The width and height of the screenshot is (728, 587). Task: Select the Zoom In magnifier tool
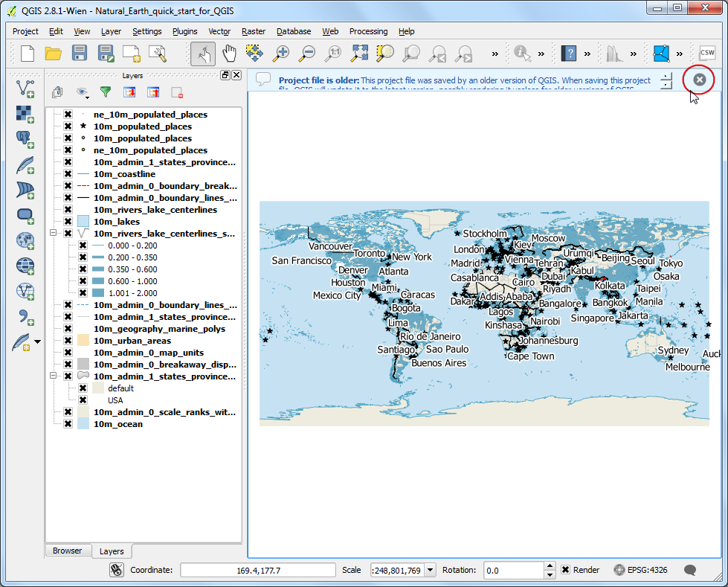click(280, 54)
